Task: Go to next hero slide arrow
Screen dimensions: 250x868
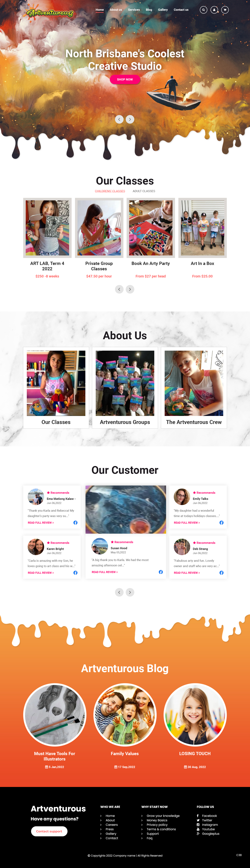Action: pyautogui.click(x=130, y=119)
